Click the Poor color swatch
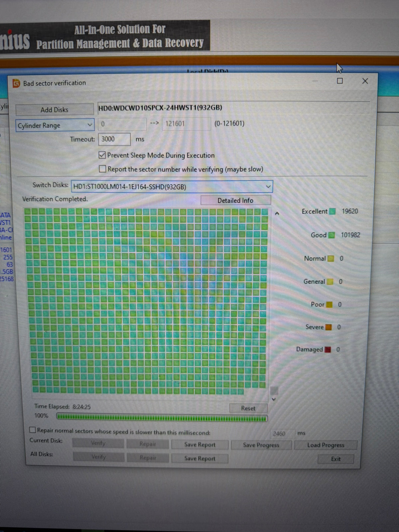Viewport: 399px width, 532px height. (329, 305)
